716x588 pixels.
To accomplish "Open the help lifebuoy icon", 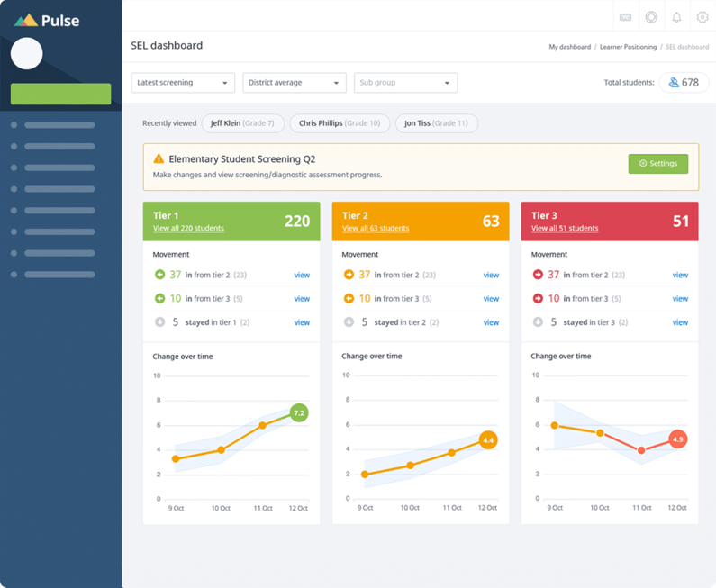I will (x=651, y=17).
